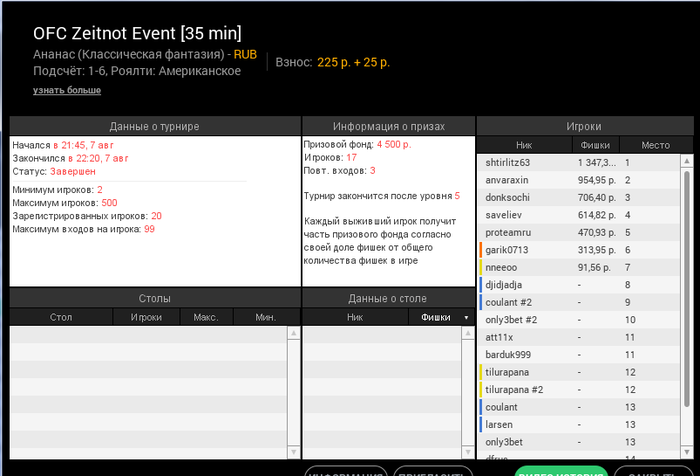Click the blue color tag beside djidjadja
Screen dimensions: 700x476
[x=480, y=285]
